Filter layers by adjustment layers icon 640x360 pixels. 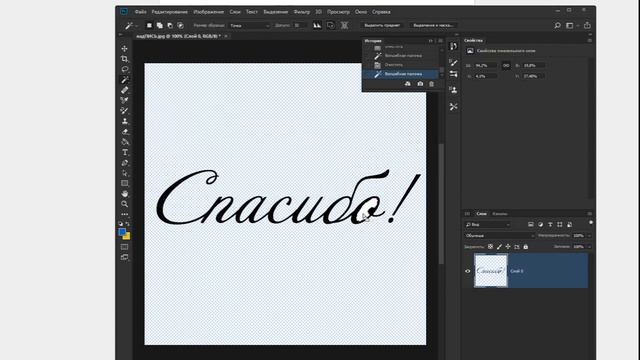(x=540, y=224)
